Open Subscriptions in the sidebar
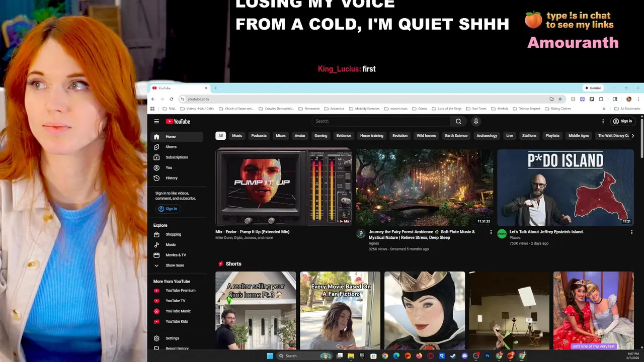 (178, 157)
